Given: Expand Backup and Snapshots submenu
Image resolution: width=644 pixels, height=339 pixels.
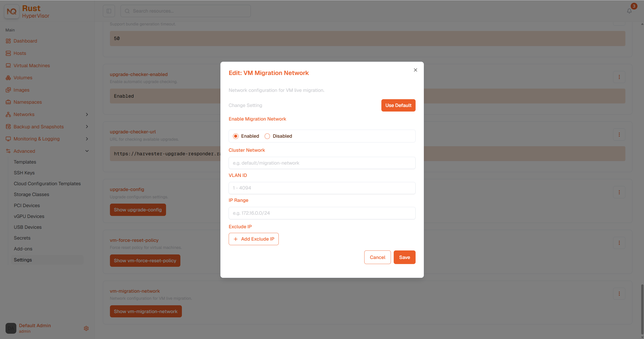Looking at the screenshot, I should (x=87, y=127).
